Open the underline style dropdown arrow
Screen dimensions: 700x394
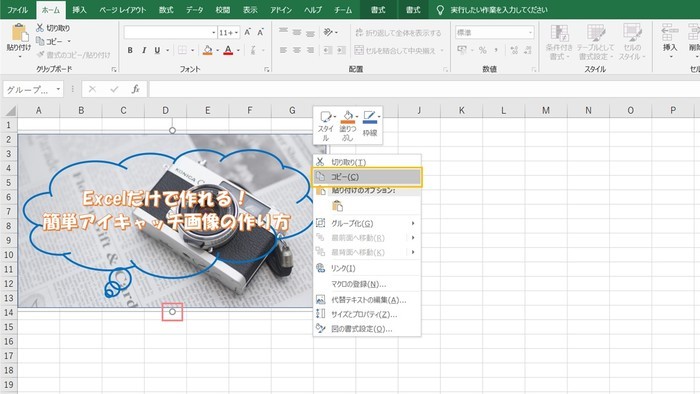(x=167, y=50)
